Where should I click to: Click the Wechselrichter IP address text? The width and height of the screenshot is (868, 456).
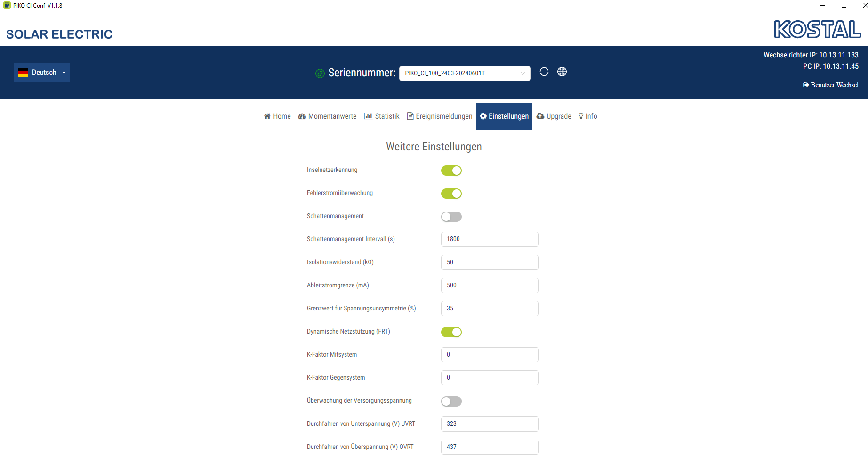(811, 55)
